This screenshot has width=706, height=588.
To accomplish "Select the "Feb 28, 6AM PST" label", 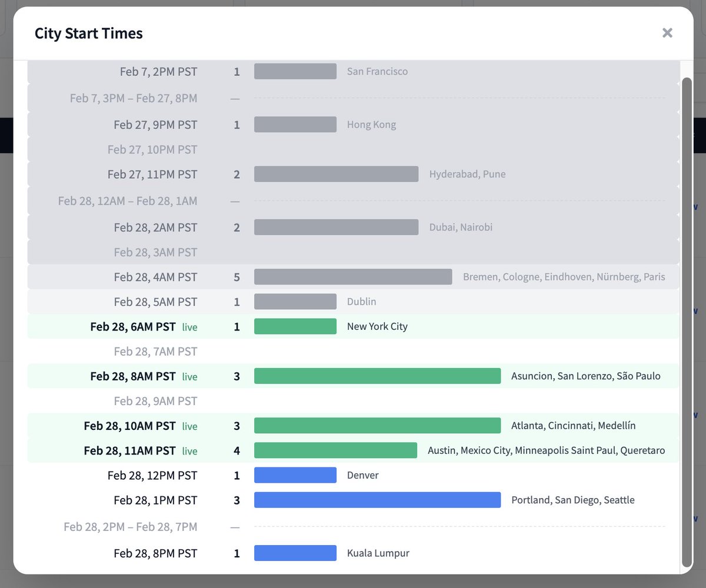I will [x=133, y=326].
